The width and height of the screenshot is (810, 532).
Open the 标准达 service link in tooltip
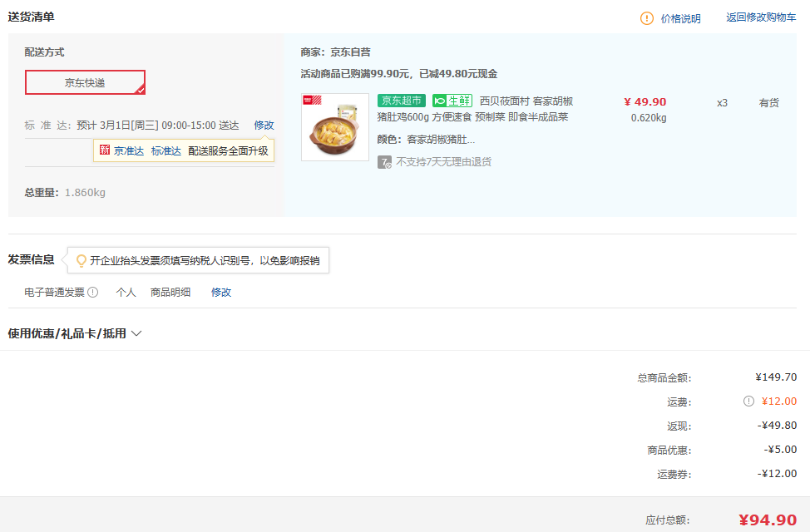[166, 150]
